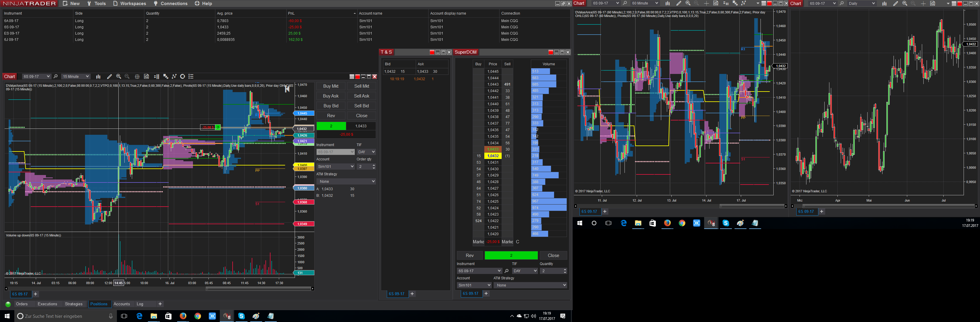Open drawing tools pencil in 60 Minute chart

click(678, 3)
